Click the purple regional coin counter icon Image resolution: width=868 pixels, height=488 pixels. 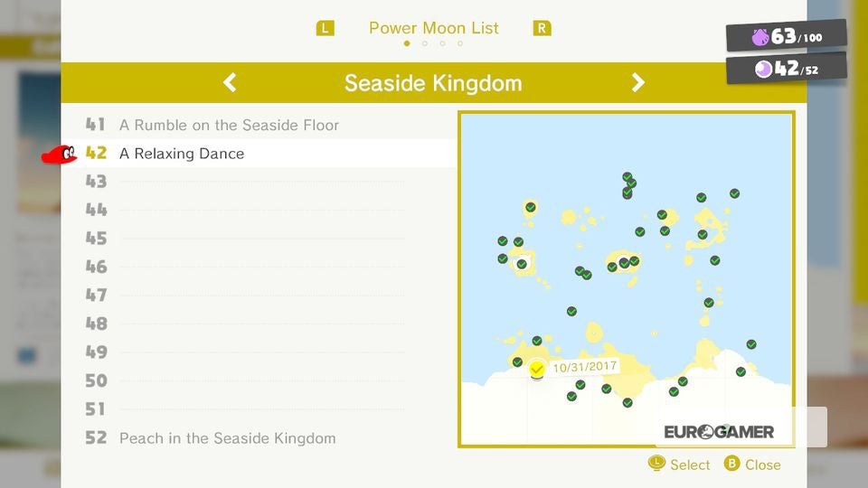[760, 37]
